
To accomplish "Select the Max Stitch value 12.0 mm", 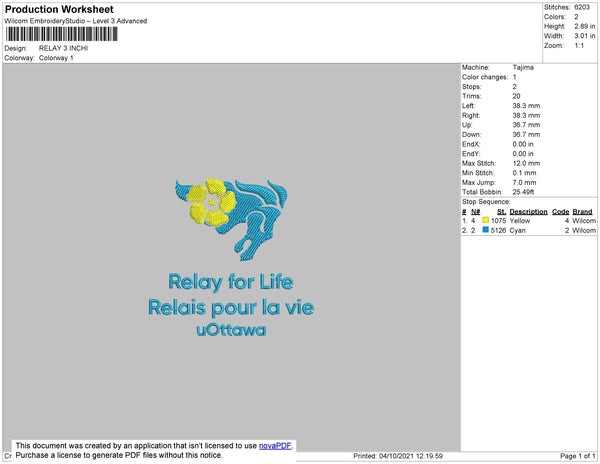I will [527, 163].
